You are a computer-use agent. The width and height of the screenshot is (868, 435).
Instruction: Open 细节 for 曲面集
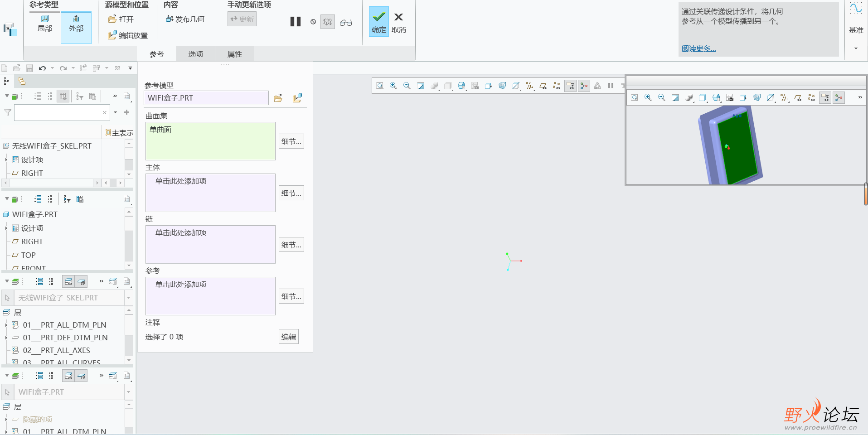pos(291,141)
